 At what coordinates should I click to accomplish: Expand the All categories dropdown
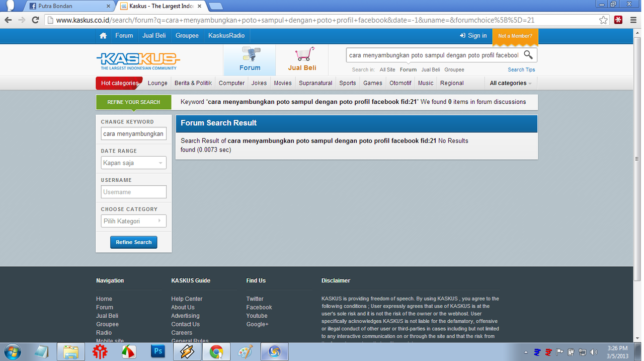coord(511,83)
